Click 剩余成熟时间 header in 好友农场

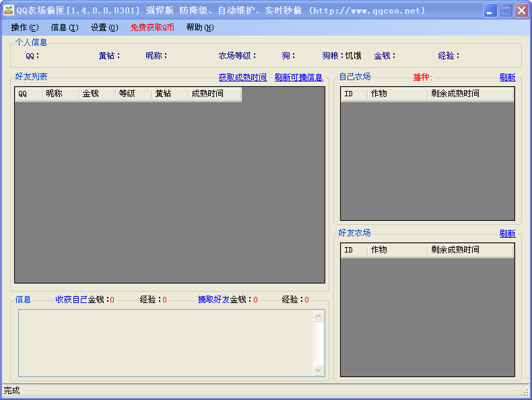pos(471,251)
